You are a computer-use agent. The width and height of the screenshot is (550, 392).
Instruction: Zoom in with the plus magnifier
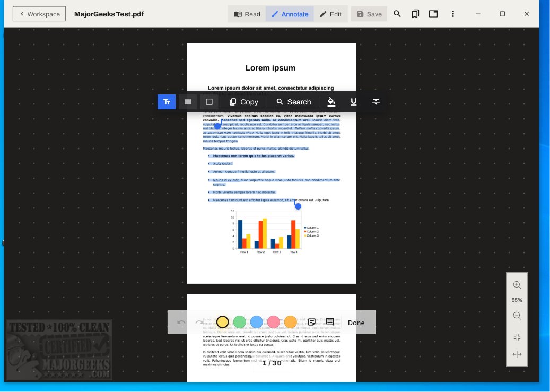(x=517, y=285)
